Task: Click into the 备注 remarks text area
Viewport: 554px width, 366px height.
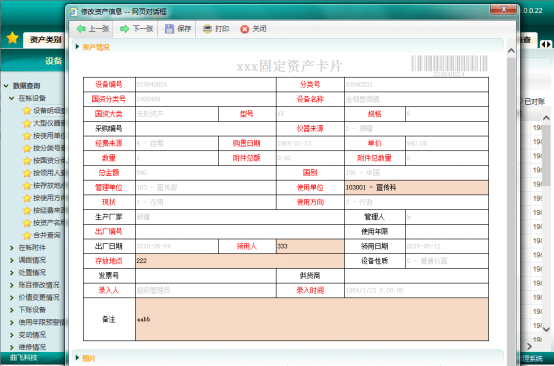Action: (312, 319)
